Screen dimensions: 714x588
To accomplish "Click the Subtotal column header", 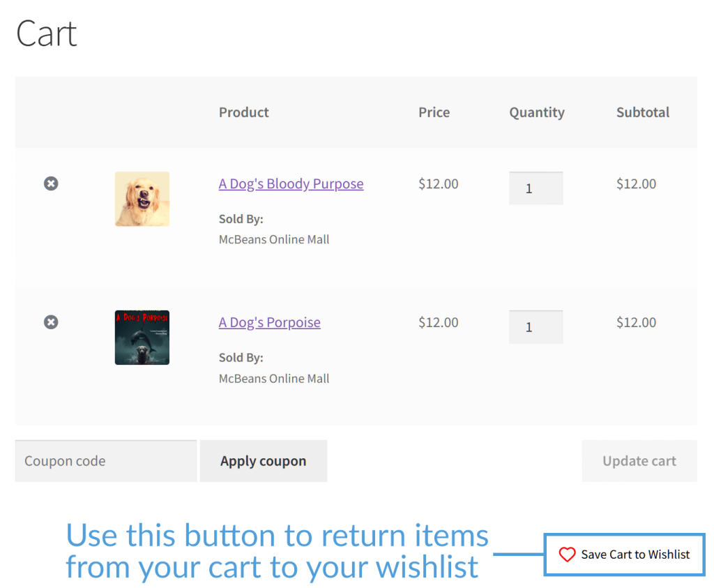I will pos(642,112).
